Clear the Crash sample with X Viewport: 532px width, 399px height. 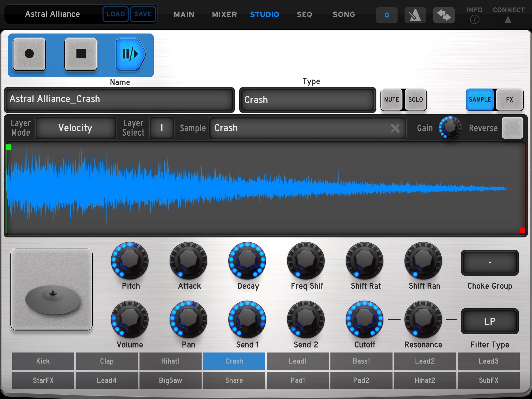(395, 128)
